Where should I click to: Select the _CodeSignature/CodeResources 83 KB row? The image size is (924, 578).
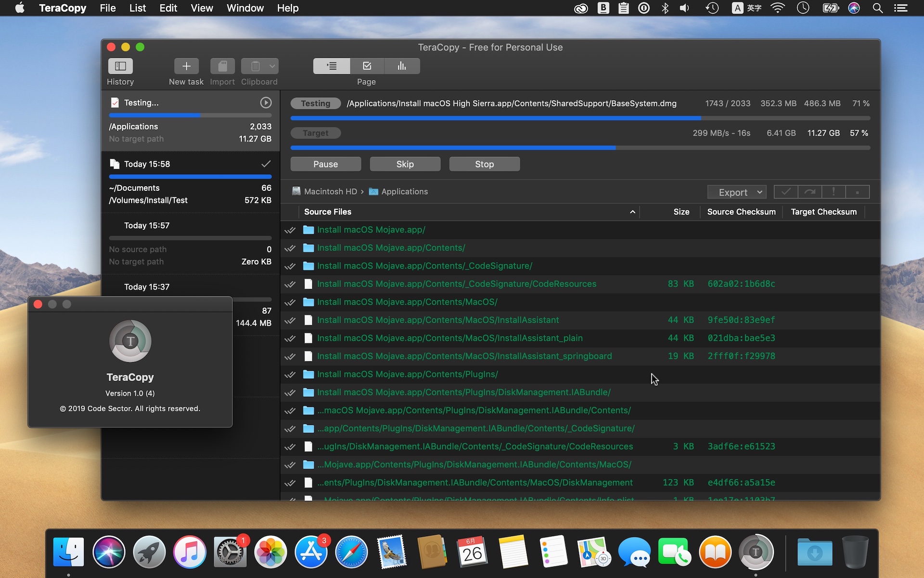(x=580, y=284)
